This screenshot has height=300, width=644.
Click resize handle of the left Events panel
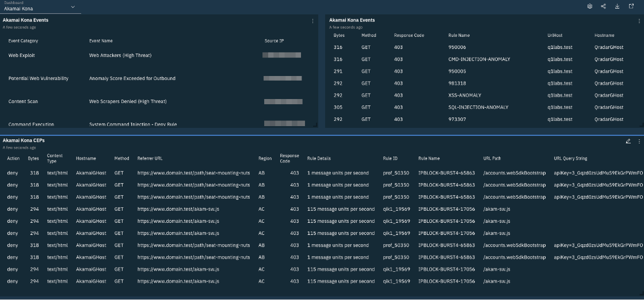pos(315,124)
